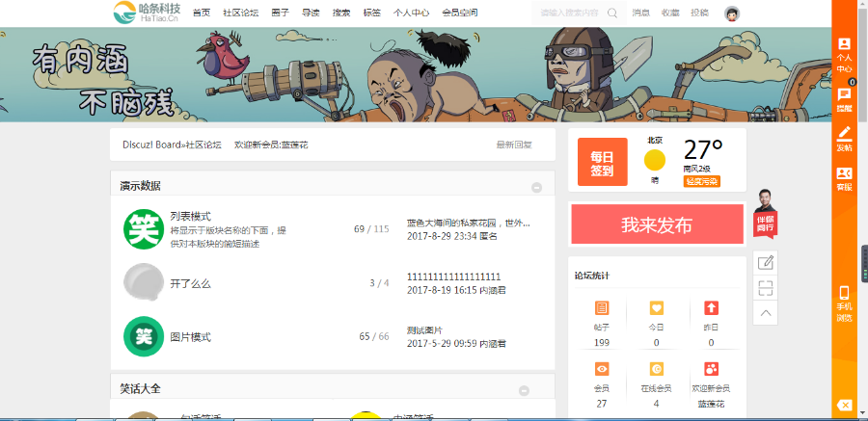The height and width of the screenshot is (421, 868).
Task: Open Discuz! Board breadcrumb link
Action: point(151,145)
